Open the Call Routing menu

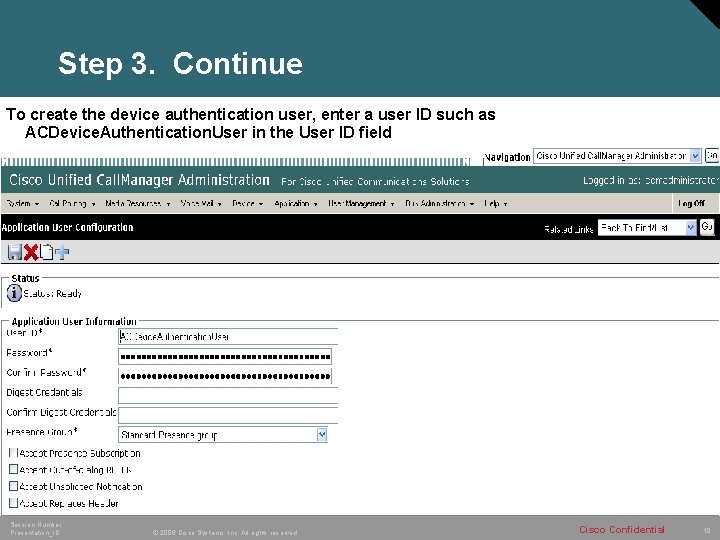pos(72,203)
